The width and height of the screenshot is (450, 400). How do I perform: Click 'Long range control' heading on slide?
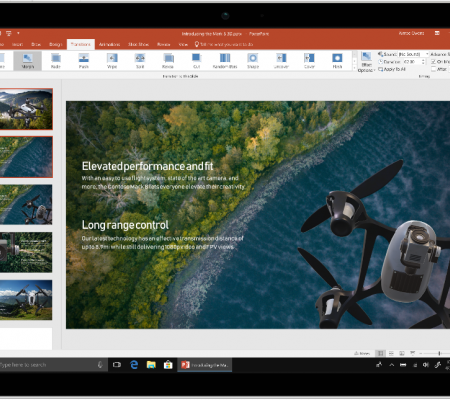pyautogui.click(x=125, y=225)
